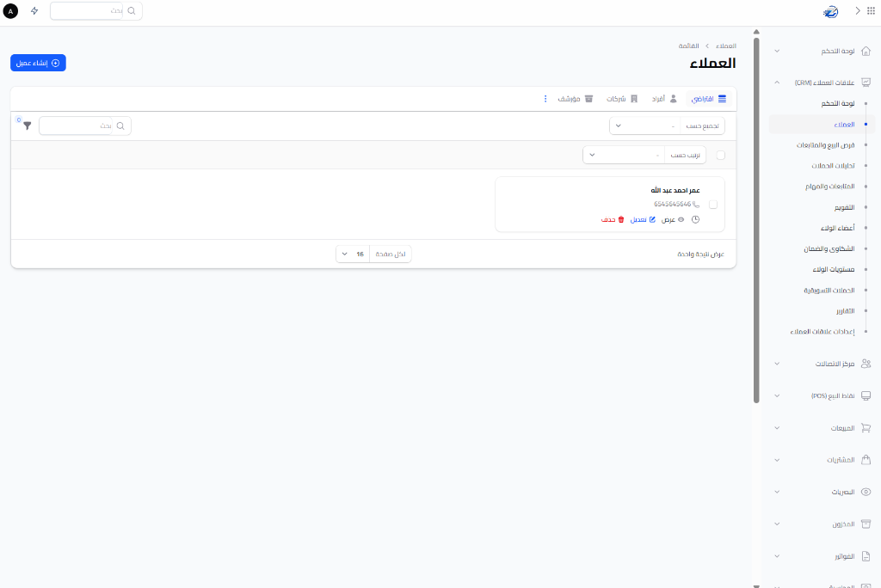Click the العملاء breadcrumb link
The image size is (881, 588).
coord(726,46)
